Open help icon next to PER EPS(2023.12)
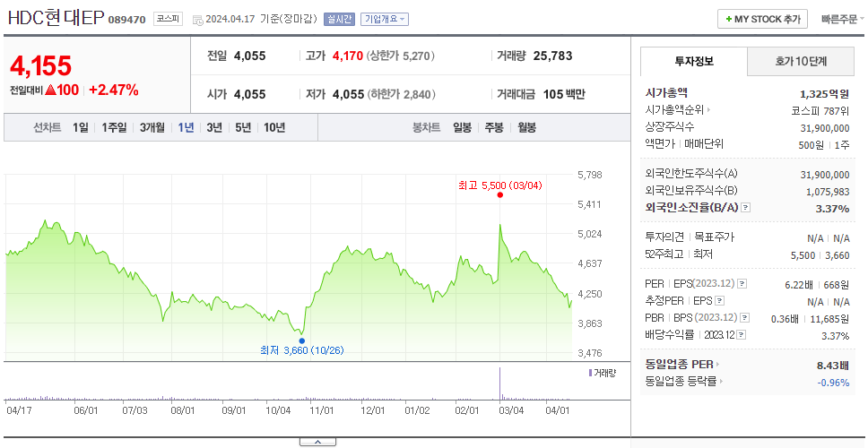The height and width of the screenshot is (448, 868). tap(742, 284)
